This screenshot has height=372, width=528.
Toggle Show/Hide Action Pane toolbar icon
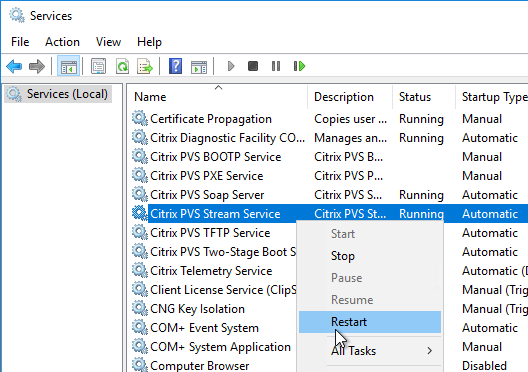pyautogui.click(x=199, y=67)
